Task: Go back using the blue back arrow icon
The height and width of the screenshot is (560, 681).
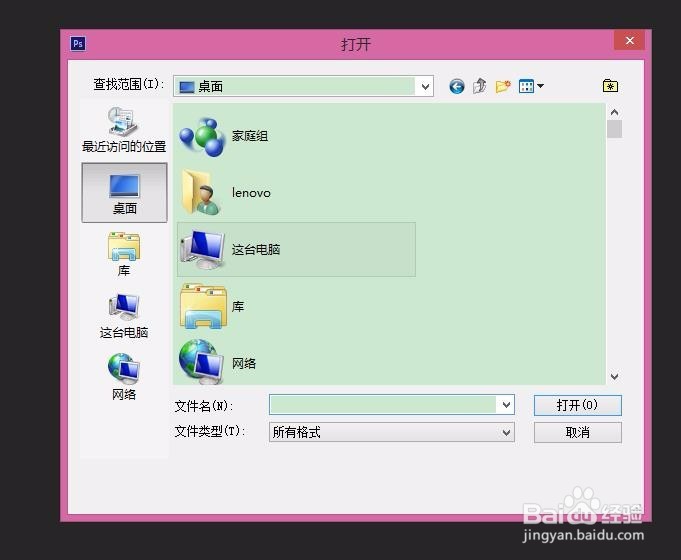Action: [x=456, y=86]
